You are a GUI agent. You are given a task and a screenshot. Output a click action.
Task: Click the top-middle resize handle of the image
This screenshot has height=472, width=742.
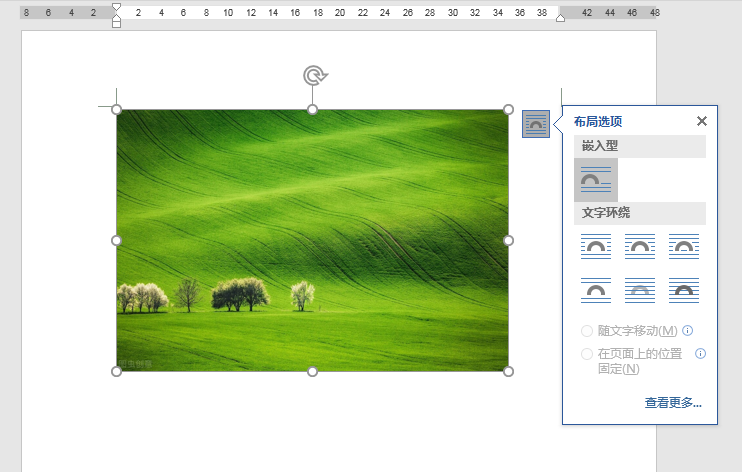312,110
